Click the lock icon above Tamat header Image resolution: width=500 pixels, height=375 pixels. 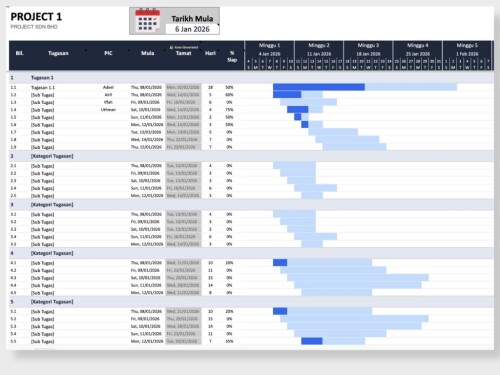tap(171, 47)
